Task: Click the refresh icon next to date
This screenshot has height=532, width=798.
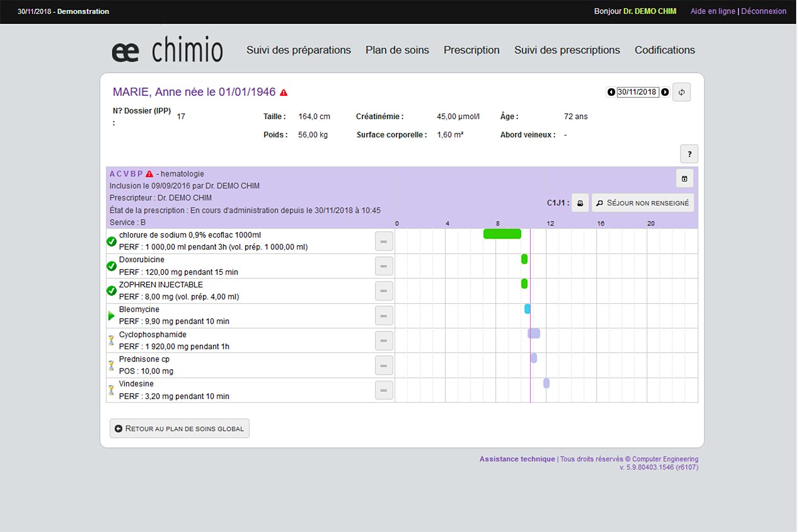Action: point(681,92)
